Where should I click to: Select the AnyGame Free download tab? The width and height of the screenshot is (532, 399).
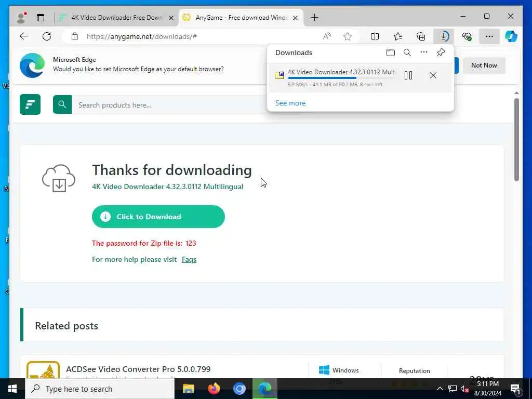241,18
